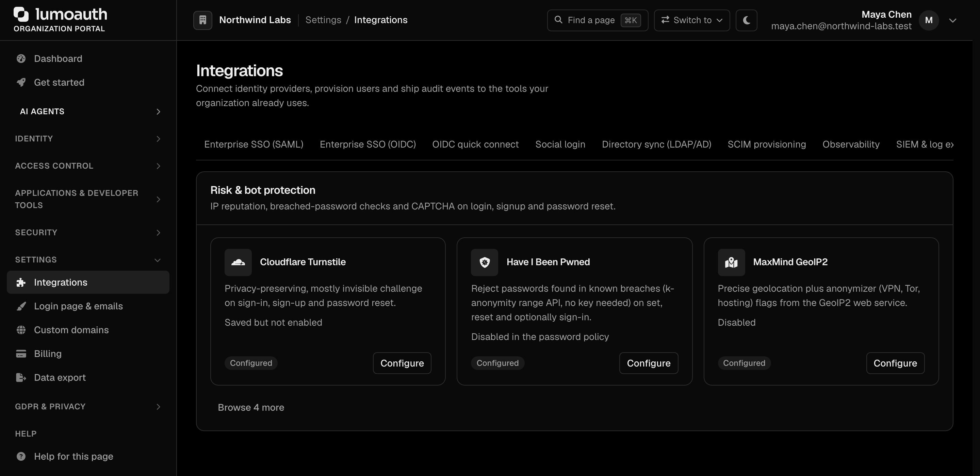The width and height of the screenshot is (980, 476).
Task: Configure MaxMind GeoIP2
Action: [895, 363]
